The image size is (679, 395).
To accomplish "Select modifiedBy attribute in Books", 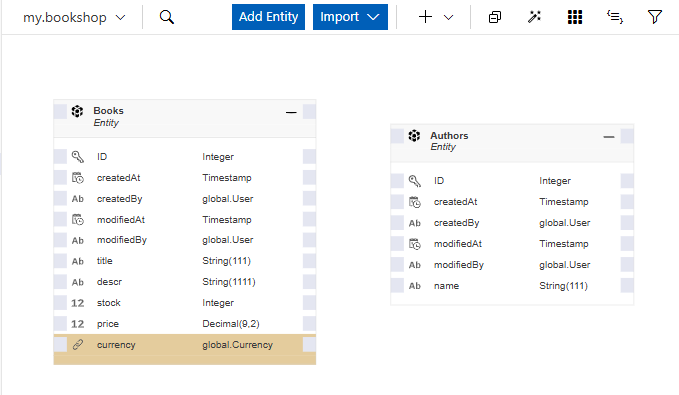I will (x=122, y=240).
